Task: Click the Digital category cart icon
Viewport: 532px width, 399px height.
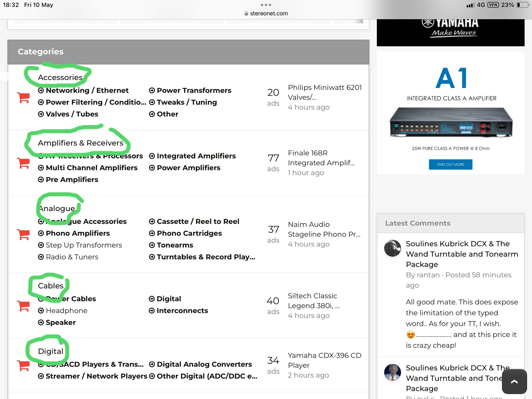Action: (x=24, y=366)
